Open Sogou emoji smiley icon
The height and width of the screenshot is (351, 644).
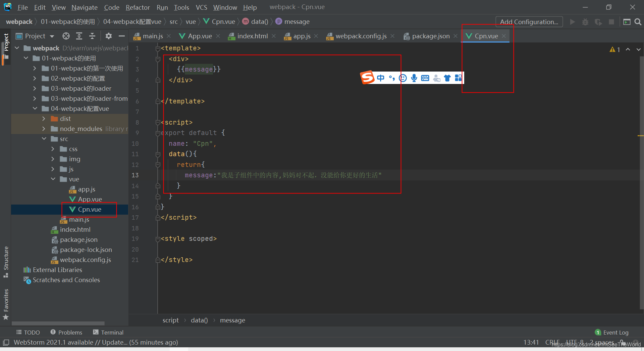(x=403, y=78)
